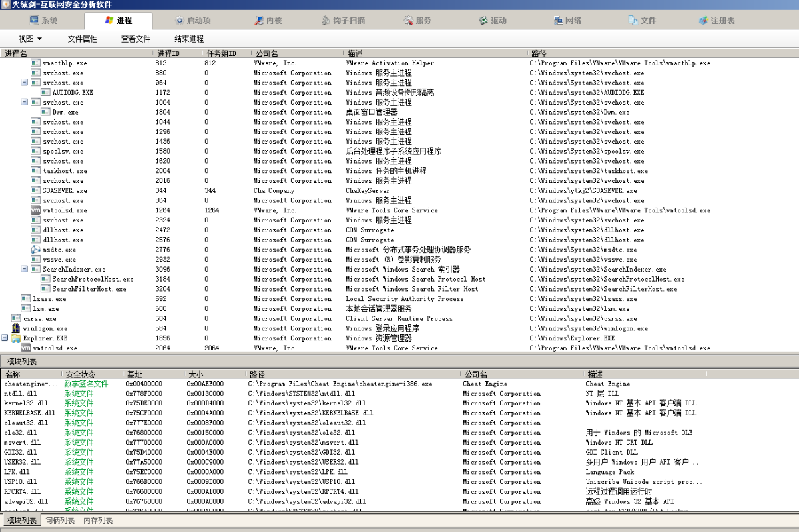The width and height of the screenshot is (799, 532).
Task: Select the svchost.exe process with PID 880
Action: pyautogui.click(x=400, y=73)
